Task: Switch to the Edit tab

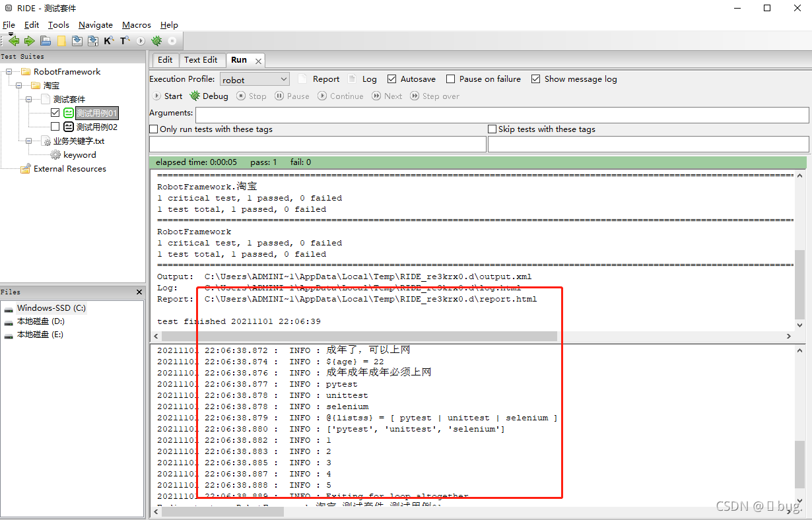Action: (x=165, y=59)
